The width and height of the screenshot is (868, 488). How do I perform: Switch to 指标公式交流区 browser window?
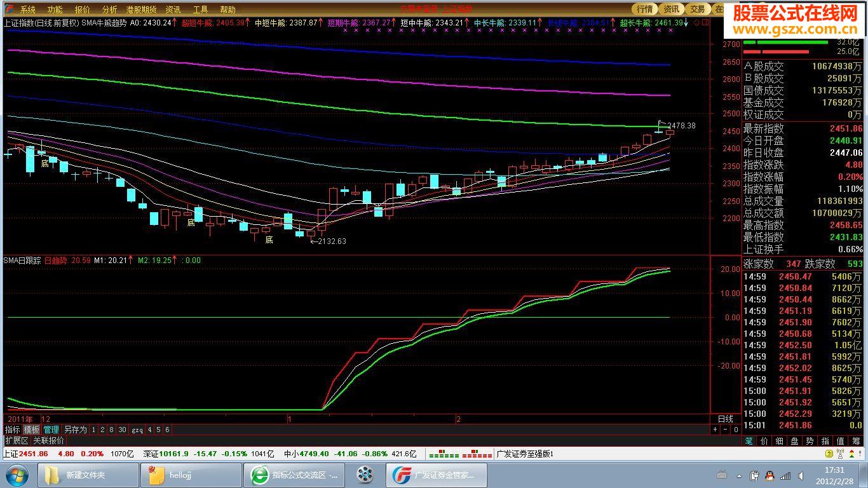294,475
